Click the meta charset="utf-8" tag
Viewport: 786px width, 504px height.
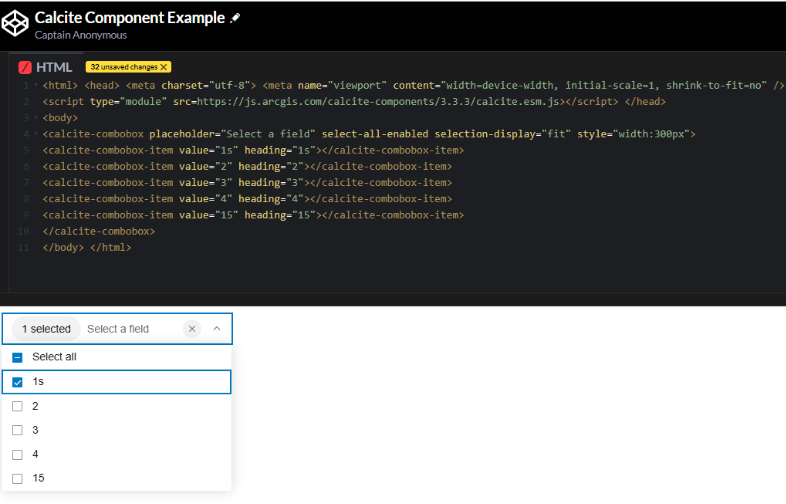pos(191,86)
